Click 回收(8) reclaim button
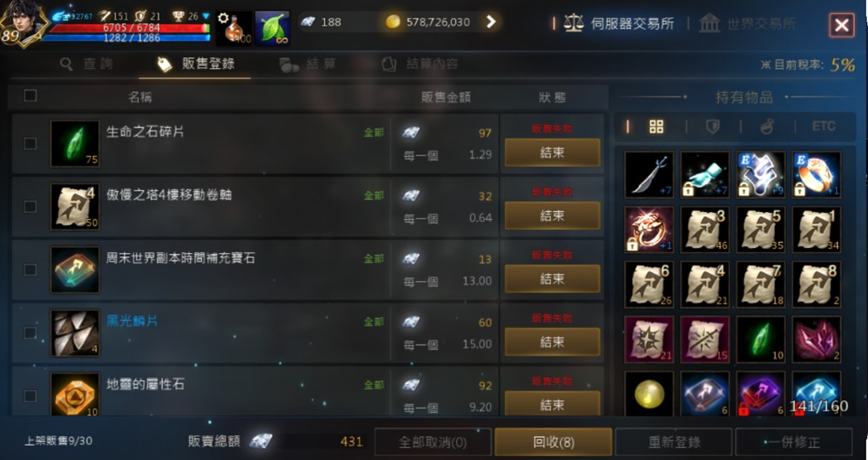The height and width of the screenshot is (460, 868). 553,442
